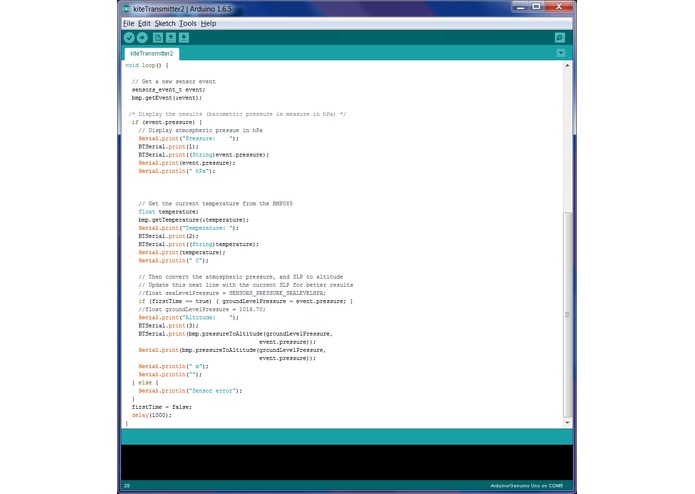
Task: Click the 'float temperature;' line
Action: tap(168, 212)
